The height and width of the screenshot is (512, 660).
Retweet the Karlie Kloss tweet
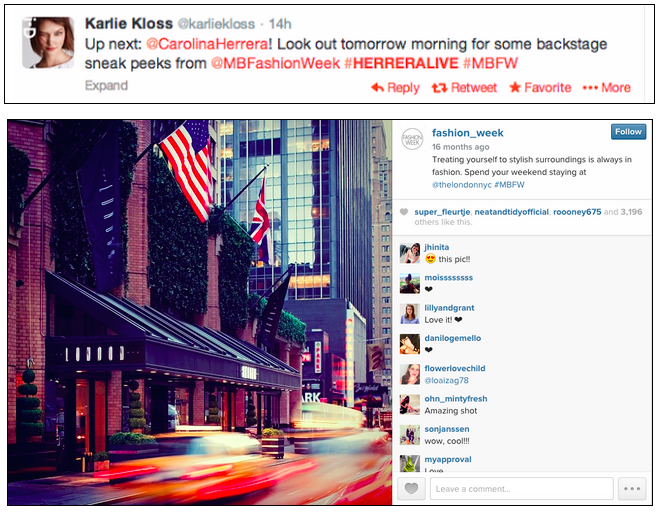(464, 88)
